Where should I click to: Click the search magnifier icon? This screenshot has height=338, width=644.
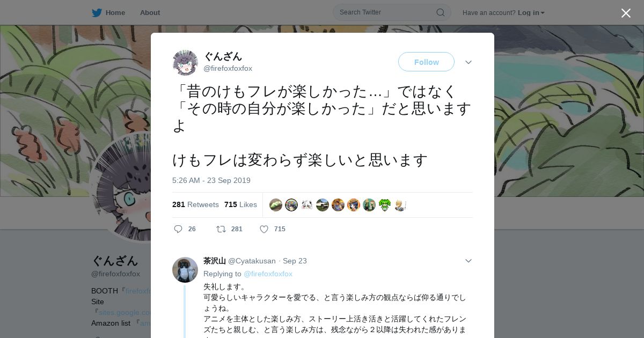tap(440, 12)
